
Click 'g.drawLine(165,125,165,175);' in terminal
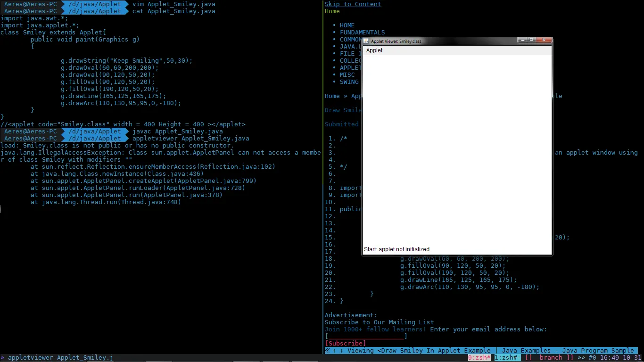(114, 96)
